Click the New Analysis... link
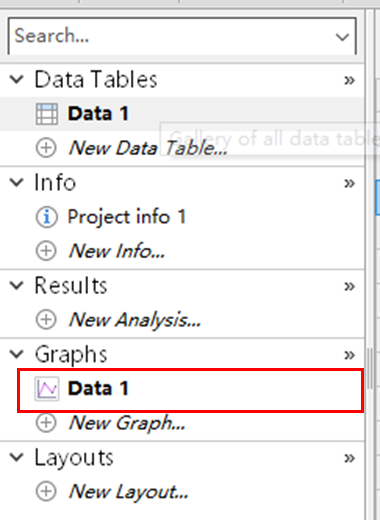Screen dimensions: 380x520 pyautogui.click(x=135, y=320)
